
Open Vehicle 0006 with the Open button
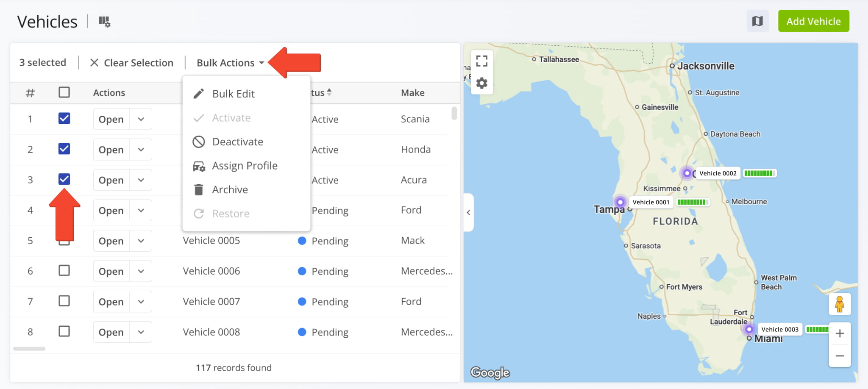pos(111,271)
